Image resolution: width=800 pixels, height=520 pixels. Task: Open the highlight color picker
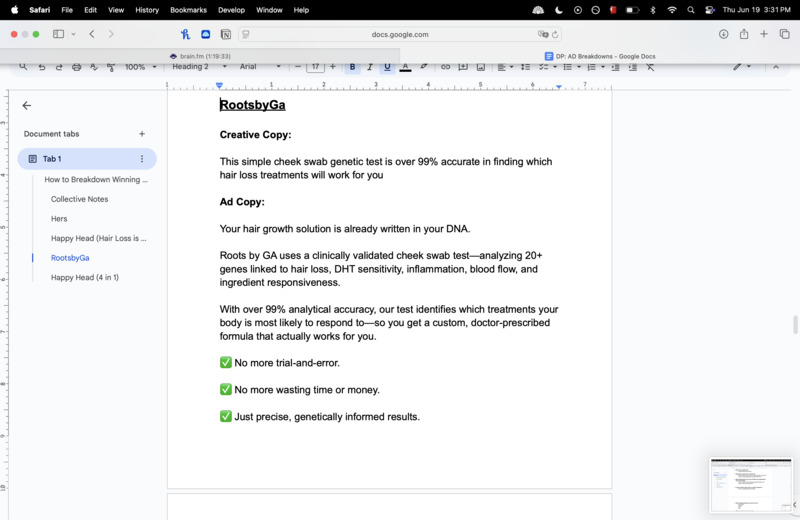423,67
